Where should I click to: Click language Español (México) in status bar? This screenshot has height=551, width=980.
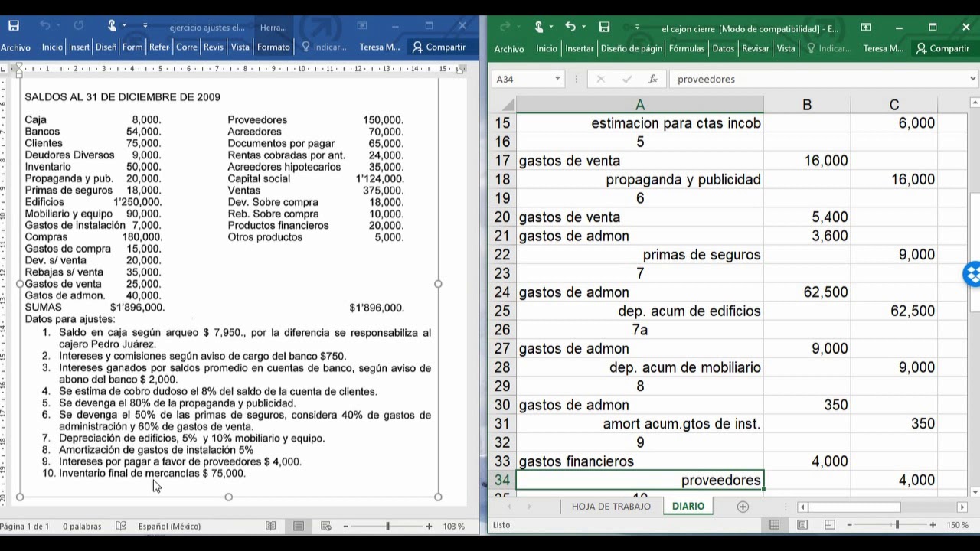click(169, 526)
